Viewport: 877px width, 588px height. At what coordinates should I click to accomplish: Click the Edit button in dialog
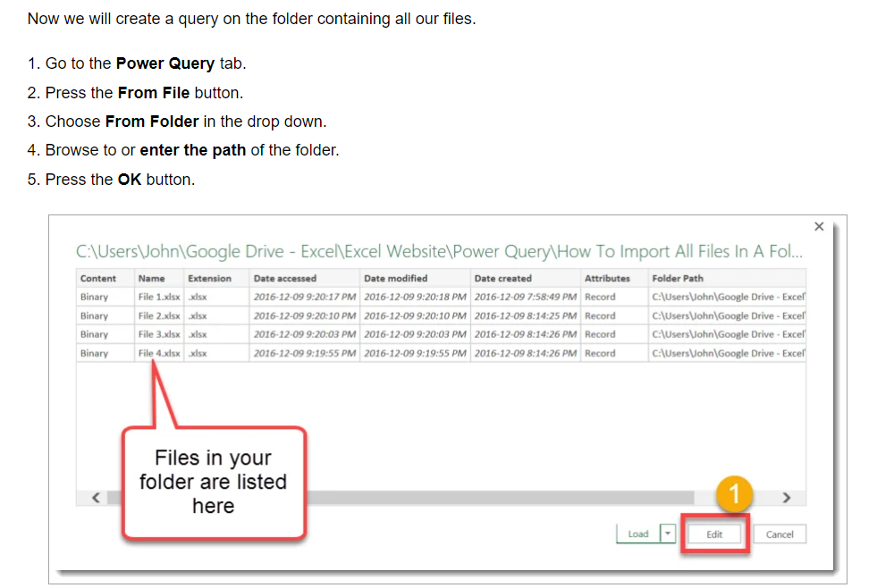coord(714,534)
